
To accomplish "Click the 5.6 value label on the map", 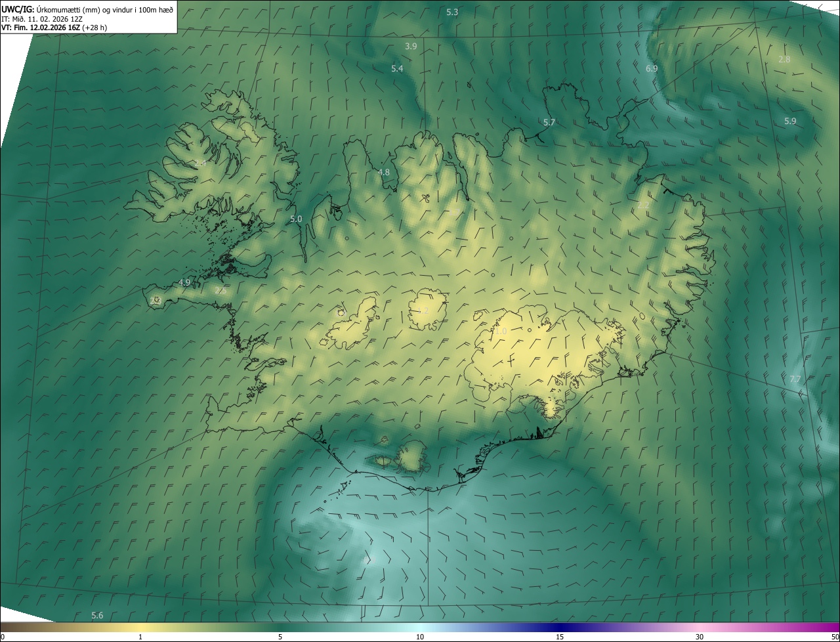I will click(97, 616).
